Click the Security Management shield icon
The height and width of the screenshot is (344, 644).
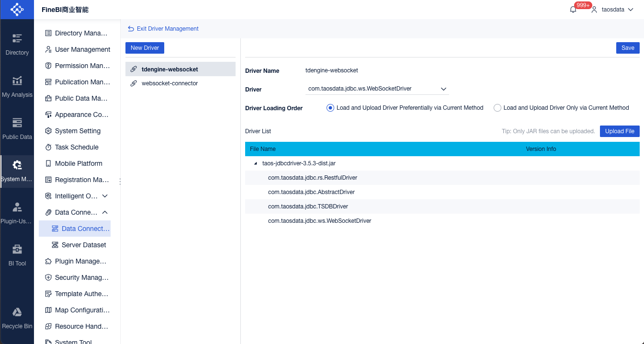pos(48,277)
